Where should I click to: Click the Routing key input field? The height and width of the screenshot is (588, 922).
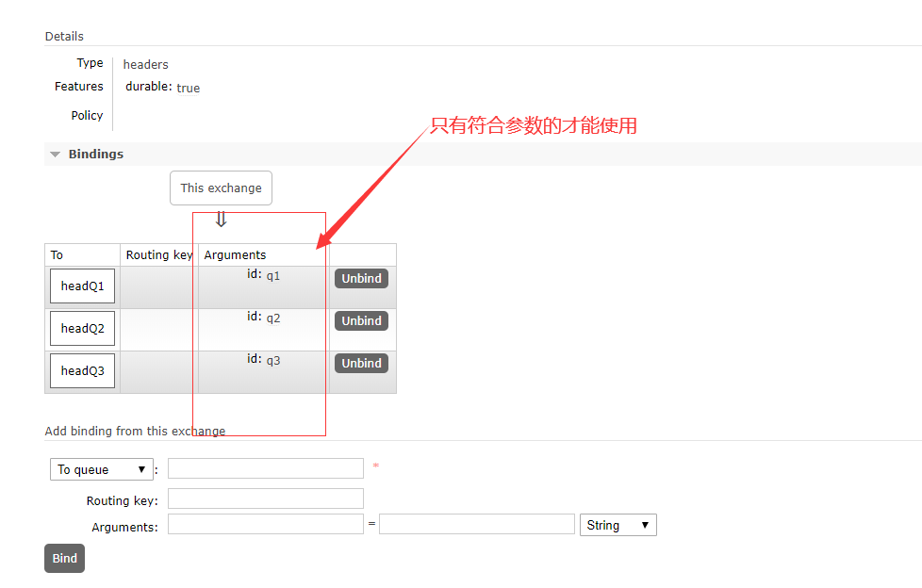pos(265,498)
